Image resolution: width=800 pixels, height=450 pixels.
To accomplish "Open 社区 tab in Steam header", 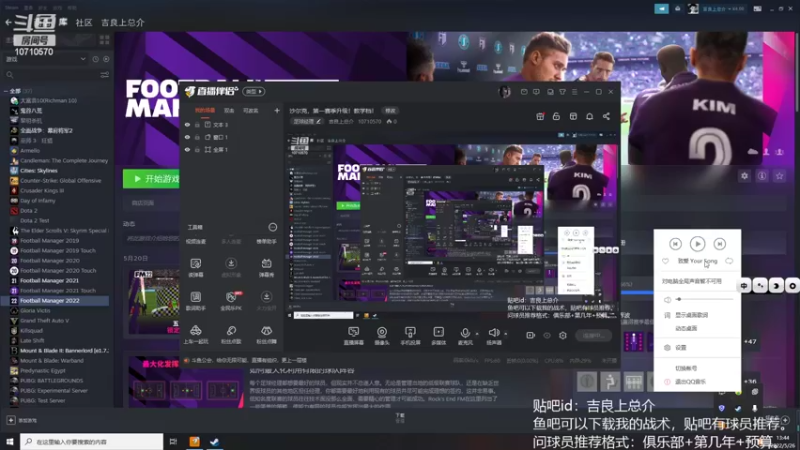I will click(x=84, y=22).
